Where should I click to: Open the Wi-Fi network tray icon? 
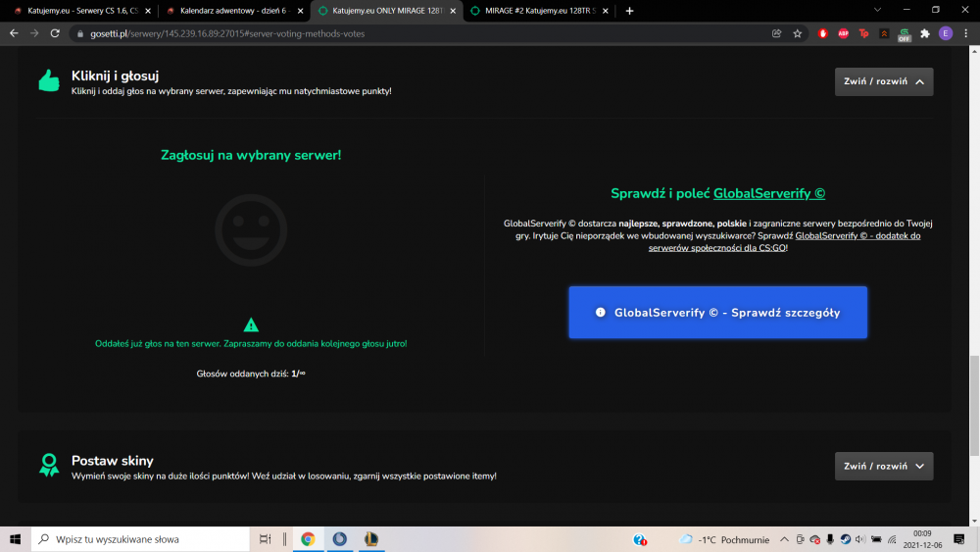pos(892,539)
